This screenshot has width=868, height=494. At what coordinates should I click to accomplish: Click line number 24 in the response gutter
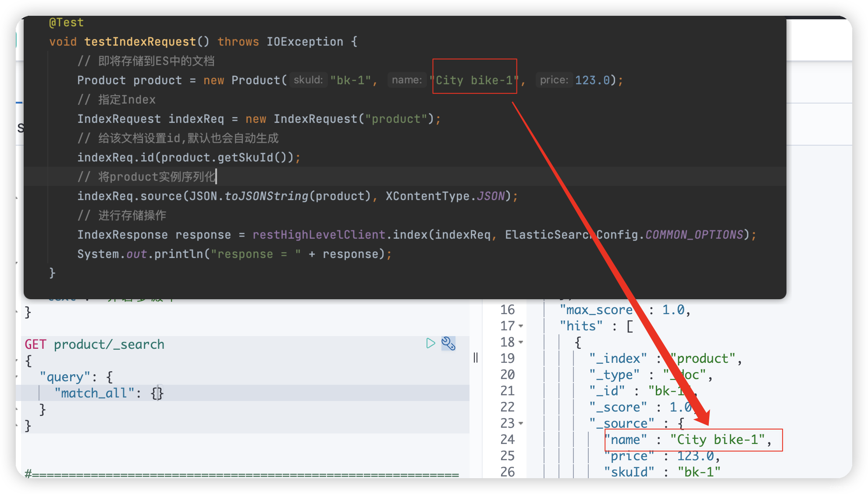(508, 440)
